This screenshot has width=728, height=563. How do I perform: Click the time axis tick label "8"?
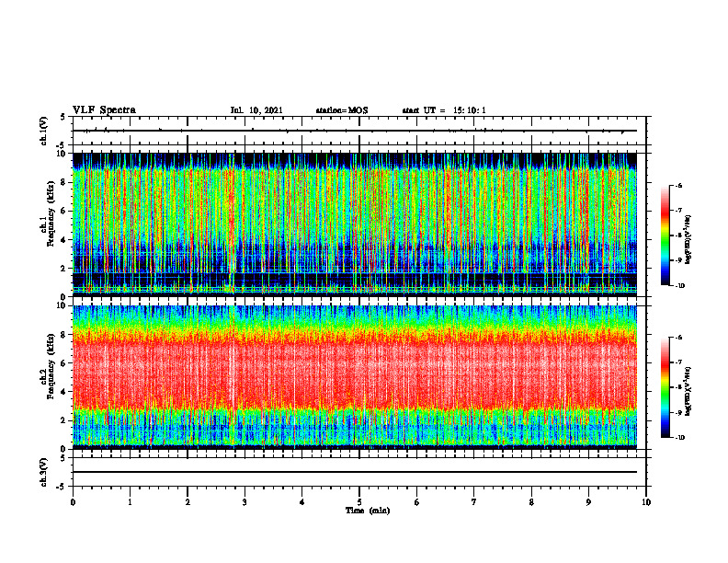(x=531, y=502)
